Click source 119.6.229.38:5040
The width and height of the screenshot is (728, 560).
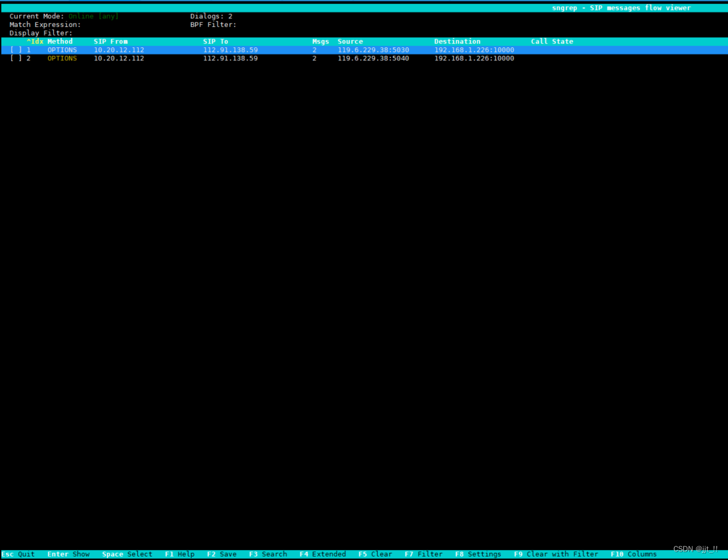(x=373, y=58)
